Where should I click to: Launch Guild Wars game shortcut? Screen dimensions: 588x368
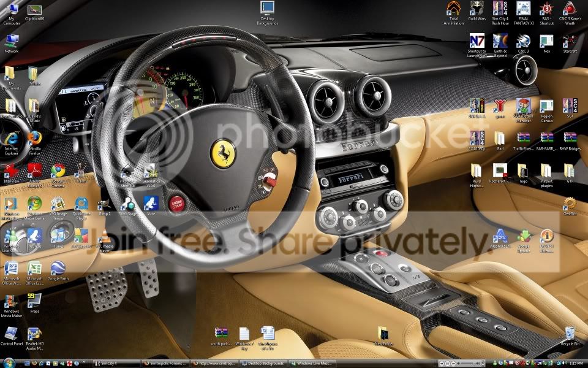pos(477,11)
